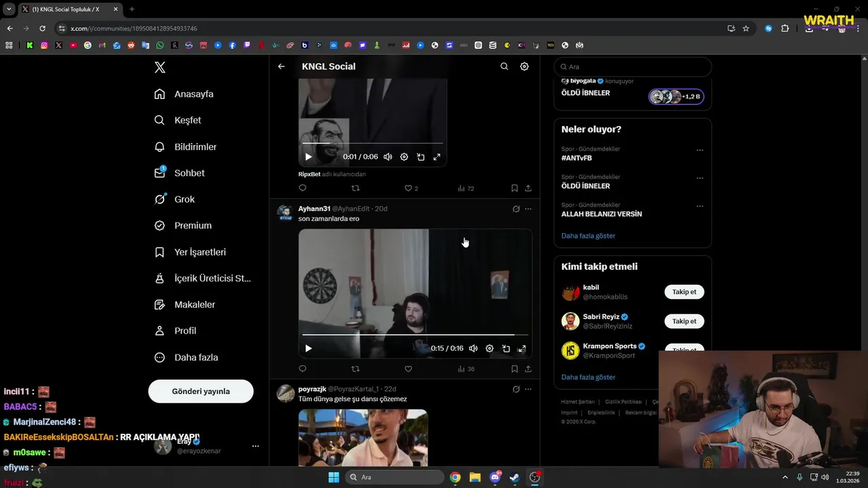Image resolution: width=868 pixels, height=488 pixels.
Task: Go to Anasayfa
Action: click(x=184, y=94)
